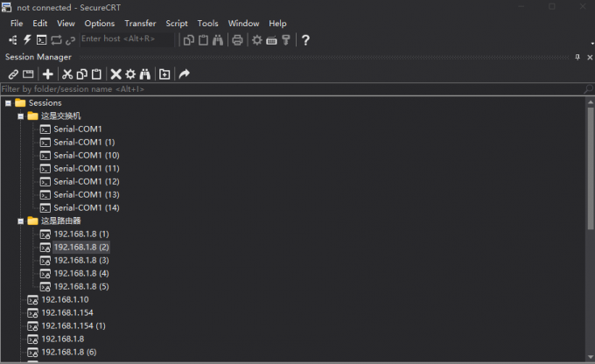Select session 192.168.1.8 (2)
Screen dimensions: 595x364
[x=81, y=247]
